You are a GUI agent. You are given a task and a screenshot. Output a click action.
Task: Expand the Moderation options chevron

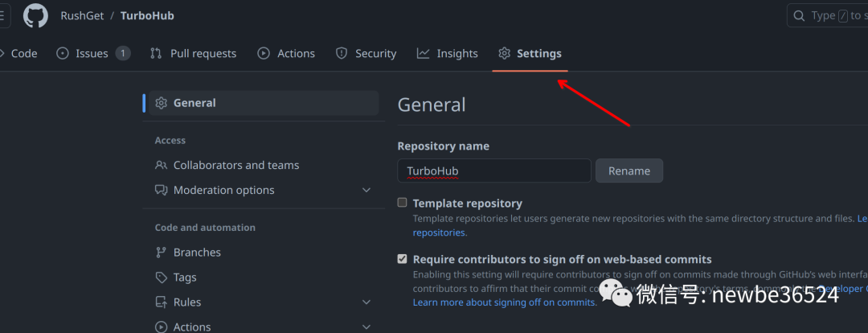[366, 190]
